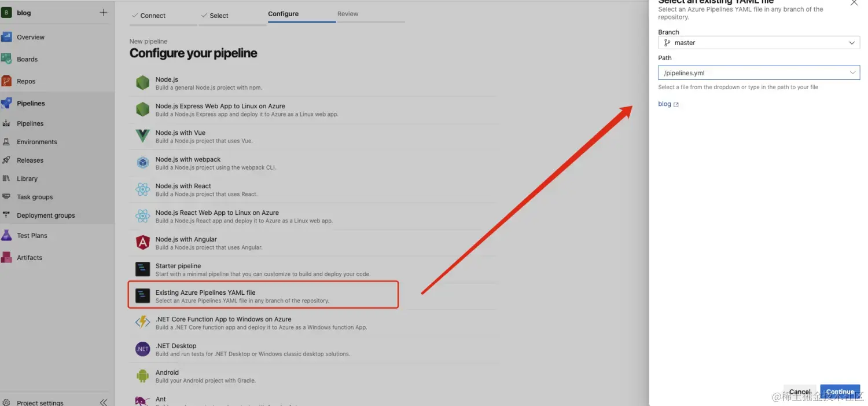Click the Deployment groups icon
The width and height of the screenshot is (868, 406).
coord(6,215)
